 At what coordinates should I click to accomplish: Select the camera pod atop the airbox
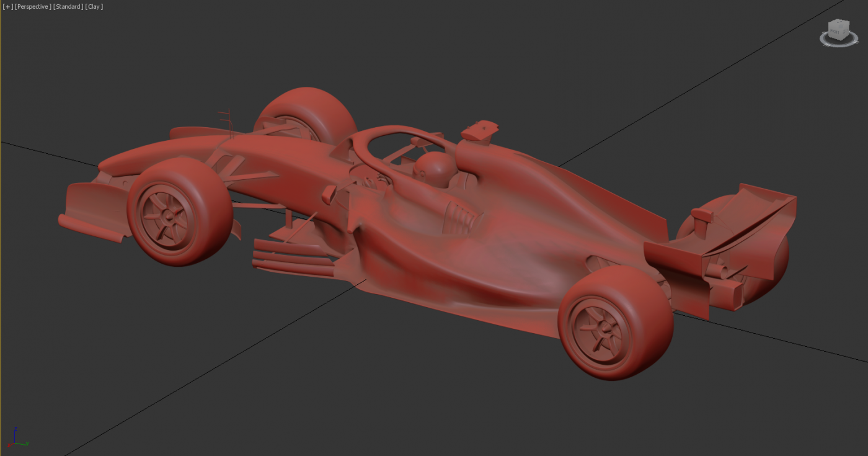click(x=480, y=129)
